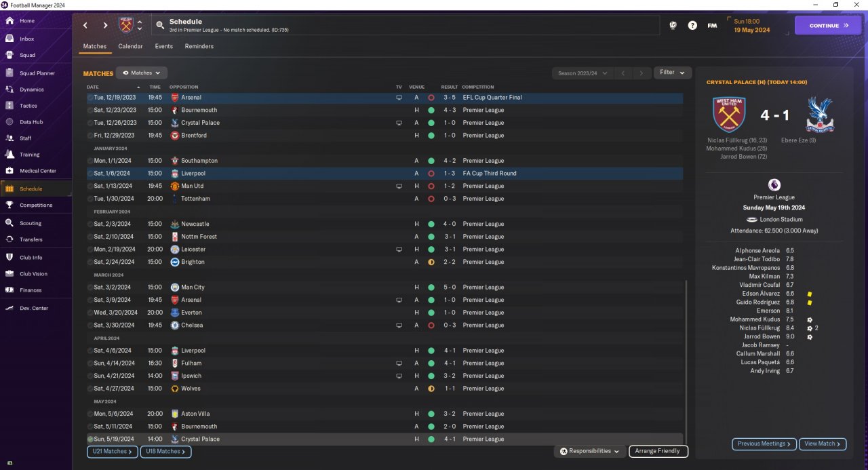Open the Matches view dropdown

point(142,73)
